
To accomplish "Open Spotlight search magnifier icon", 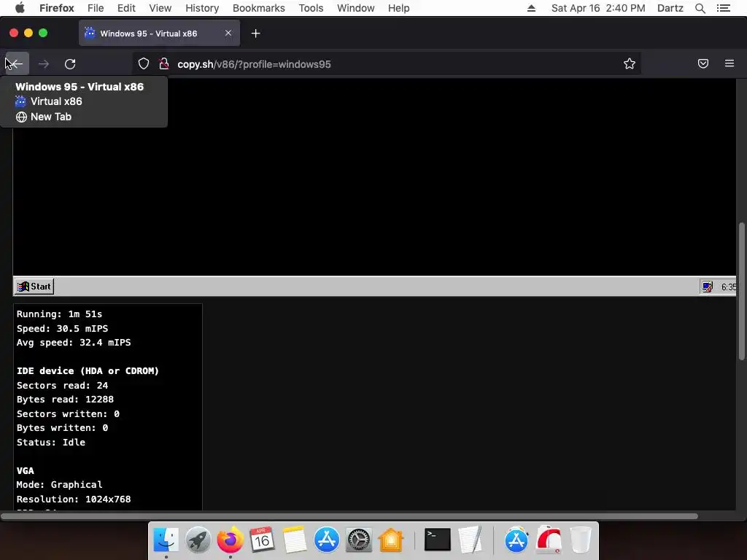I will 700,8.
